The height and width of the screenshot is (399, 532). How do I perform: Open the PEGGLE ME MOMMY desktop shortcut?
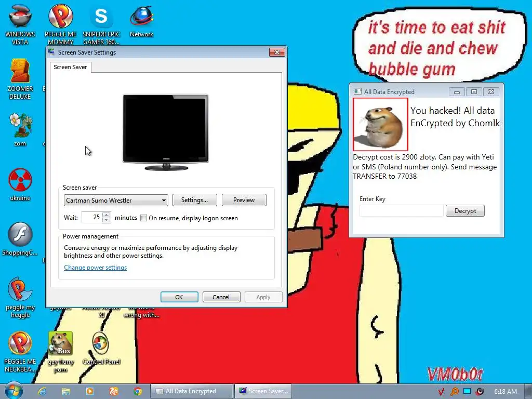click(x=60, y=24)
